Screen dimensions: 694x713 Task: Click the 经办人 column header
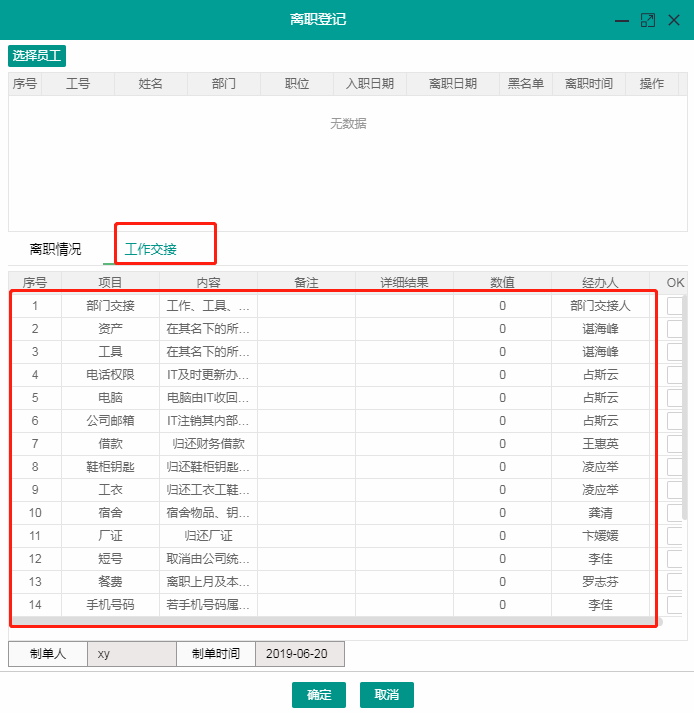point(600,283)
